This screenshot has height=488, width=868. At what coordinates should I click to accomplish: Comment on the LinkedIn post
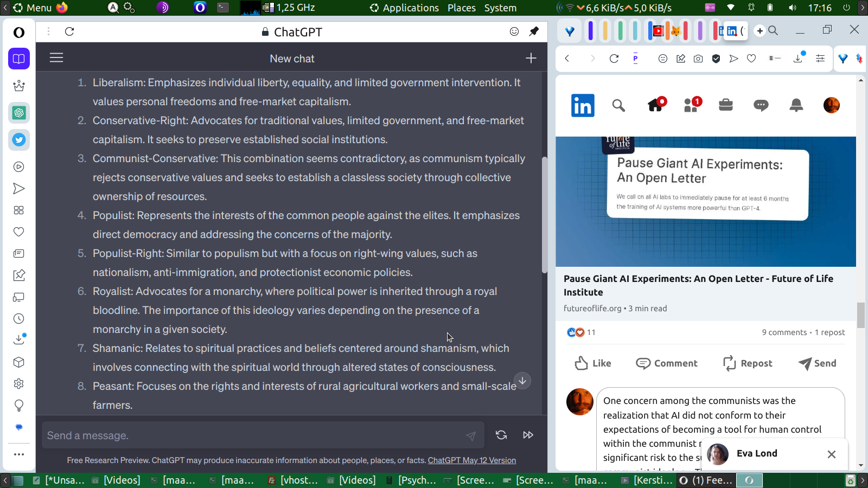pyautogui.click(x=667, y=363)
